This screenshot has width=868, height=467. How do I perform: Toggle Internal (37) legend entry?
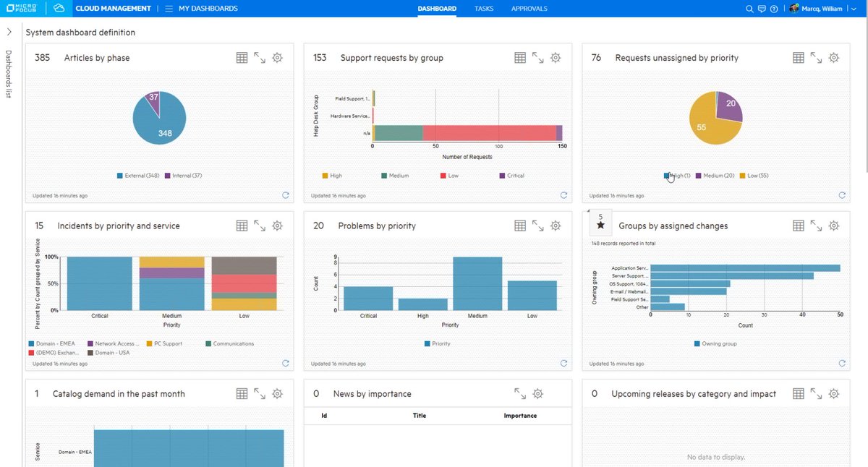184,176
